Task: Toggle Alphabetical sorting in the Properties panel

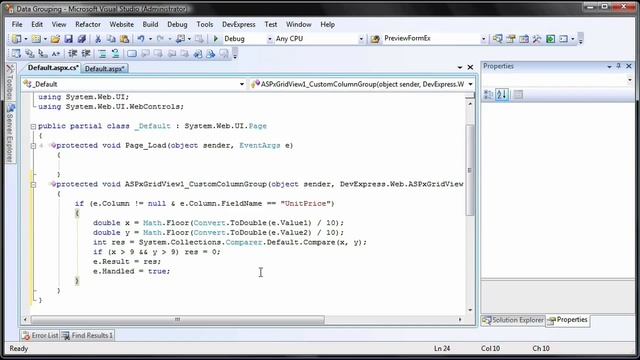Action: 502,95
